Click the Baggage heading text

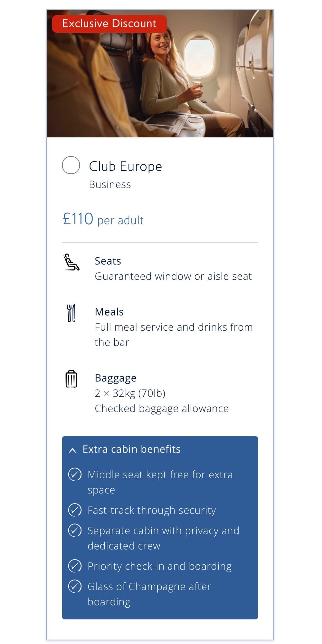(116, 378)
